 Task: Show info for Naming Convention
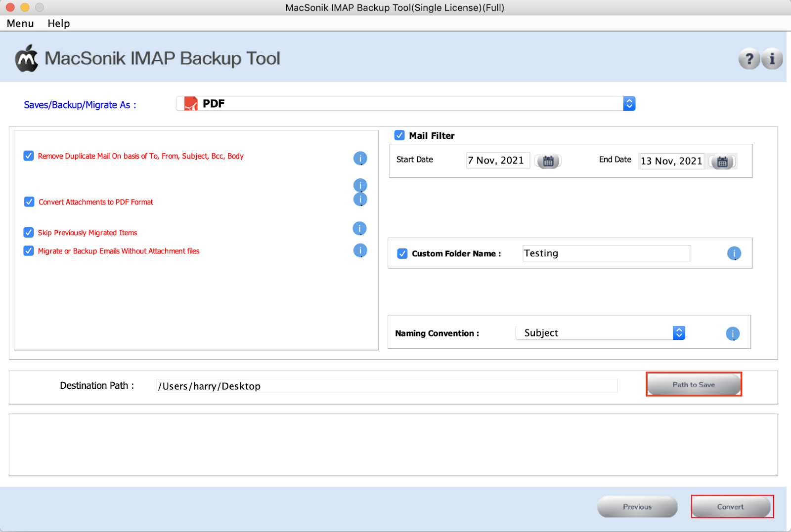(x=733, y=334)
